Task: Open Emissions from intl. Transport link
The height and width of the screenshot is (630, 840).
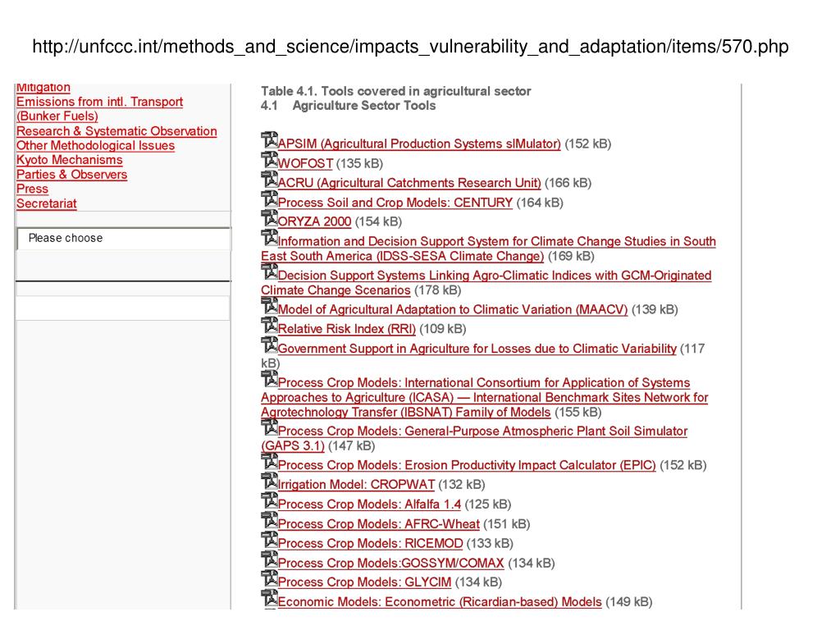Action: coord(99,109)
